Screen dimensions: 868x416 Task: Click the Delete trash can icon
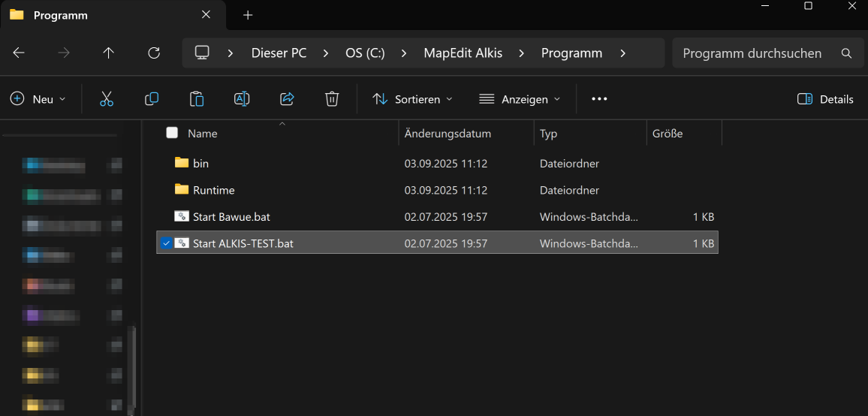(x=332, y=99)
